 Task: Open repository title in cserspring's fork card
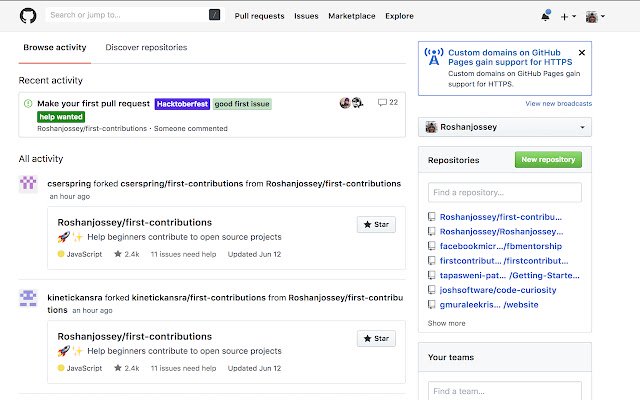click(135, 222)
